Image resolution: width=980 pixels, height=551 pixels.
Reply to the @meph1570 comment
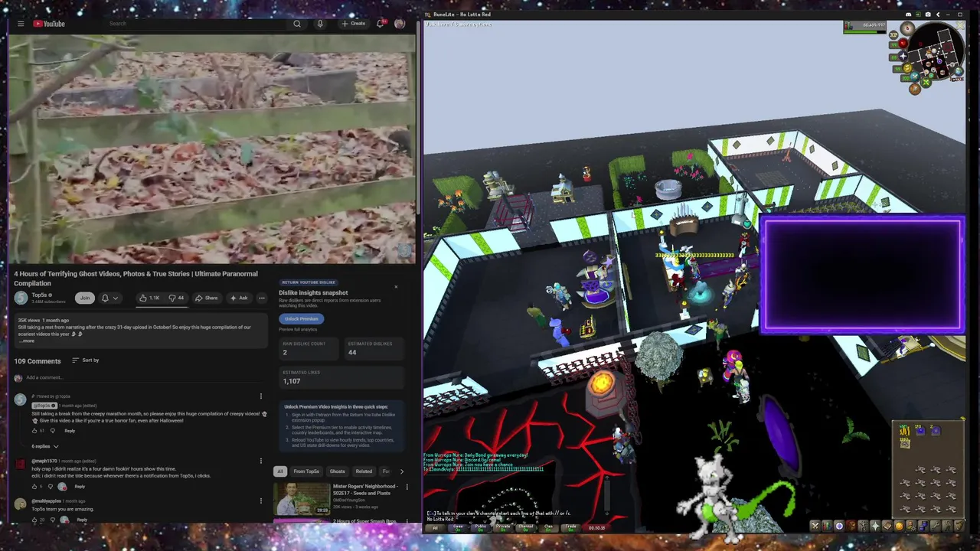tap(80, 486)
